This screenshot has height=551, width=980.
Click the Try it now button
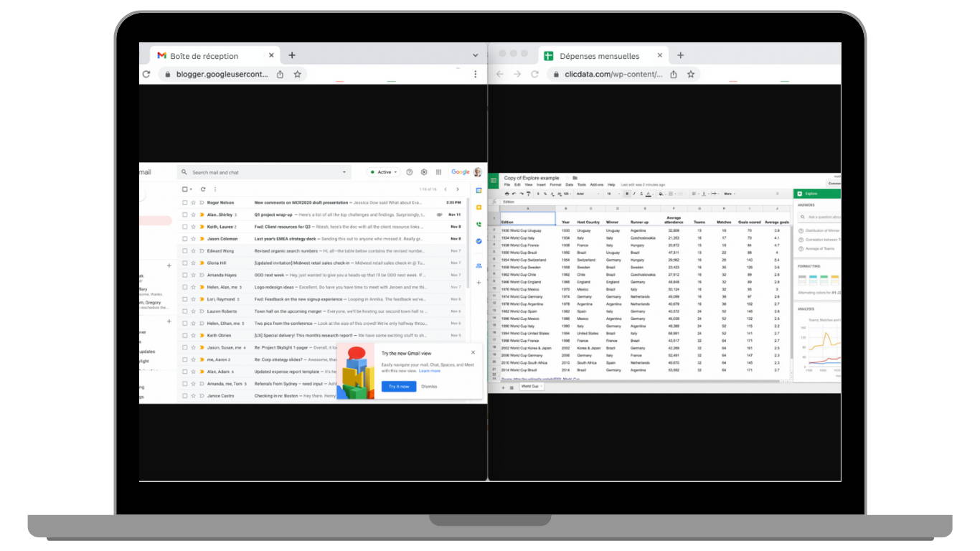pyautogui.click(x=399, y=386)
